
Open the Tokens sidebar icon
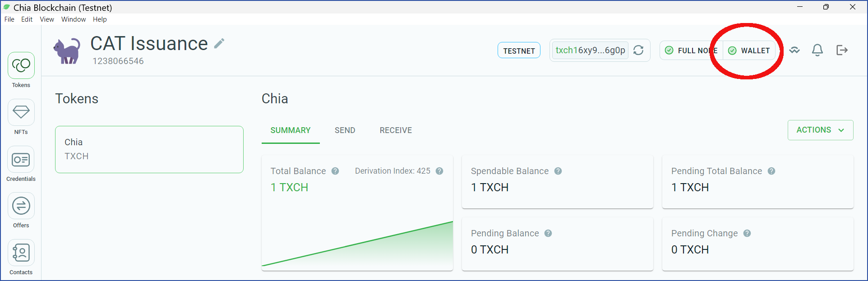point(21,65)
